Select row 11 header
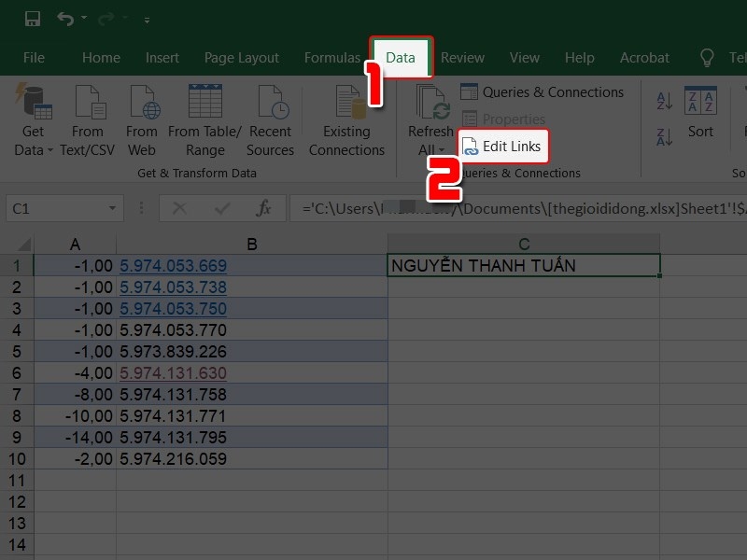Viewport: 747px width, 560px height. [17, 481]
